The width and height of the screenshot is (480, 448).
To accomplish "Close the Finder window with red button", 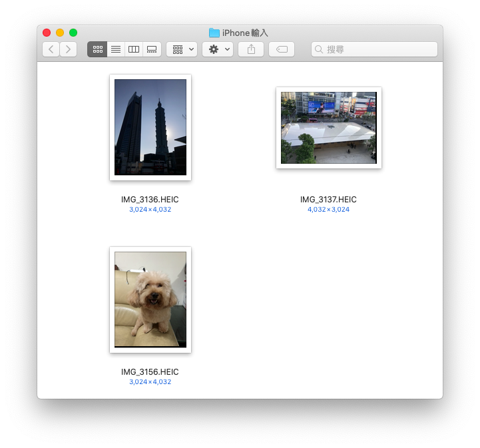I will tap(47, 33).
